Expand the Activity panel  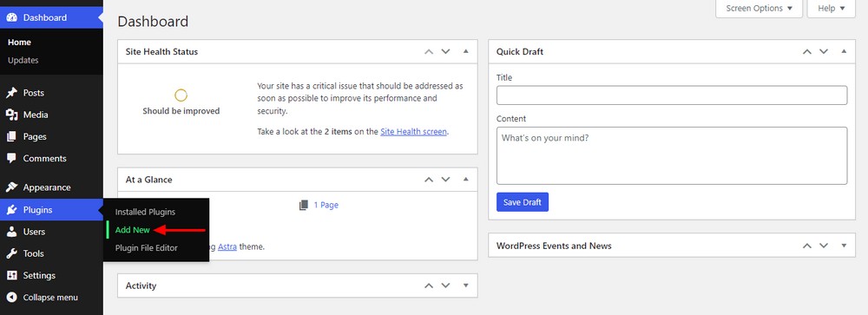coord(465,285)
